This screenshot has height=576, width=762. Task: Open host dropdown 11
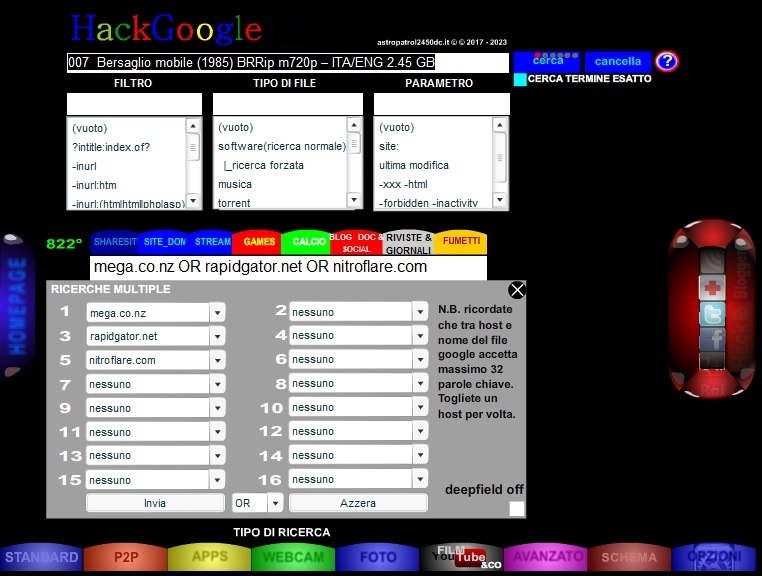(x=218, y=432)
